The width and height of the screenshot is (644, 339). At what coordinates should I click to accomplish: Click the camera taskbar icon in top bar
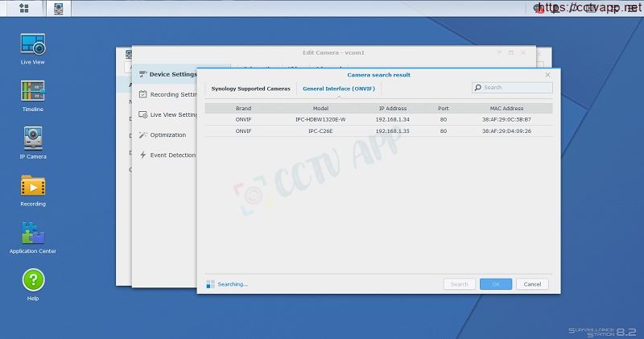(x=60, y=9)
